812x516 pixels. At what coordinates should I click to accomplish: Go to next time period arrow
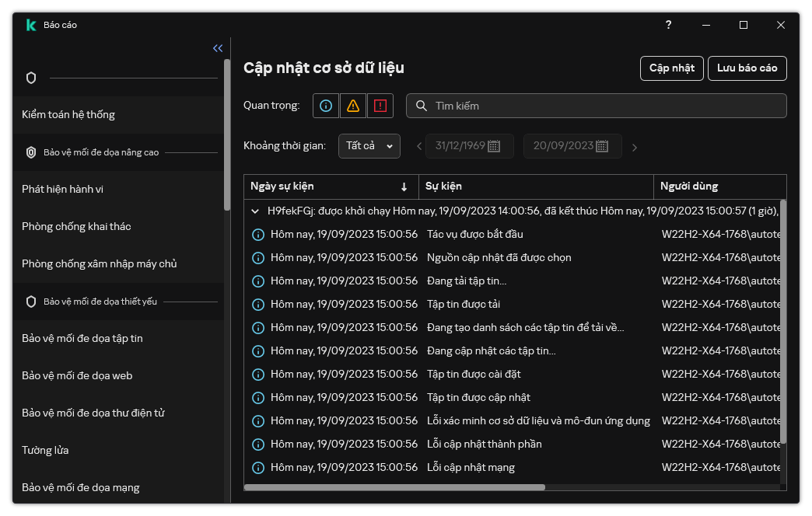(634, 147)
